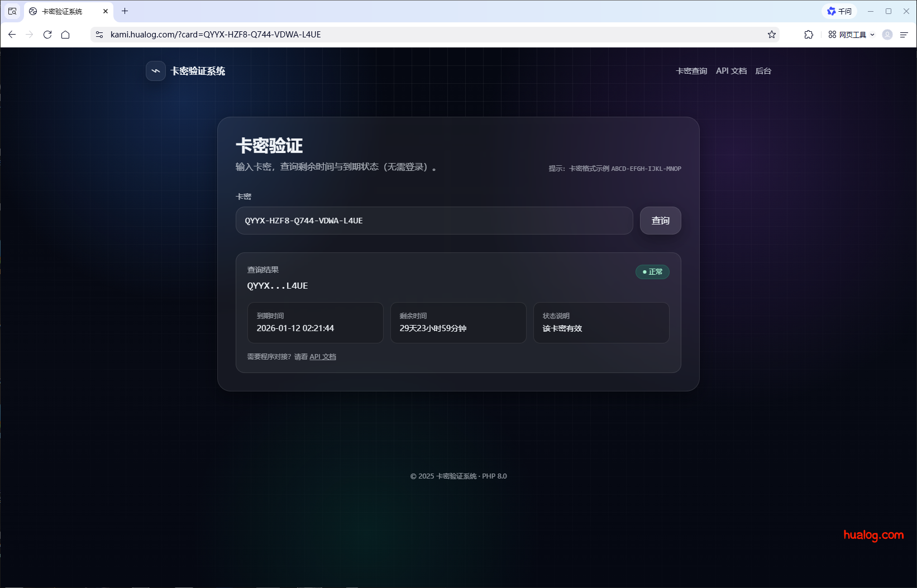Click the tab search icon
This screenshot has height=588, width=917.
pyautogui.click(x=12, y=11)
